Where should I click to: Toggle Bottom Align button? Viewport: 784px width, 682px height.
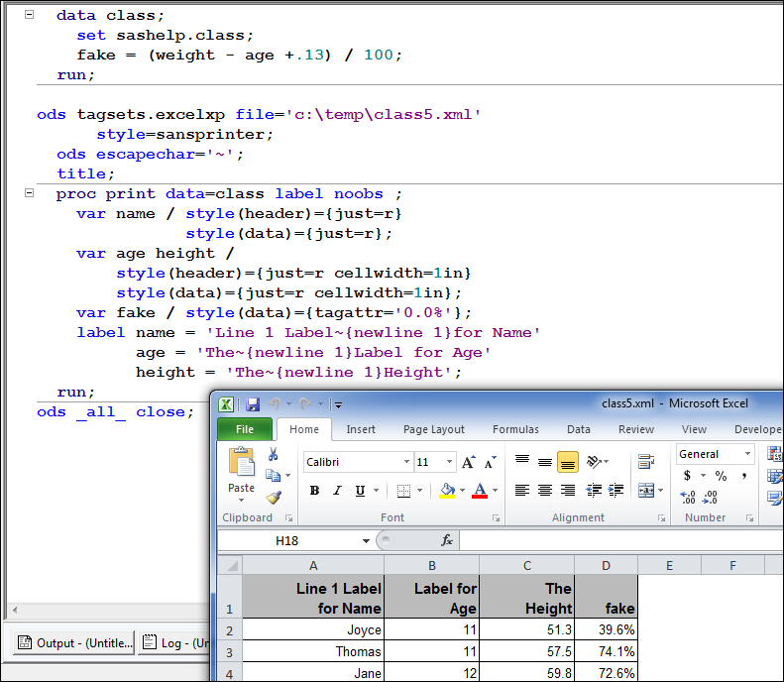click(568, 462)
